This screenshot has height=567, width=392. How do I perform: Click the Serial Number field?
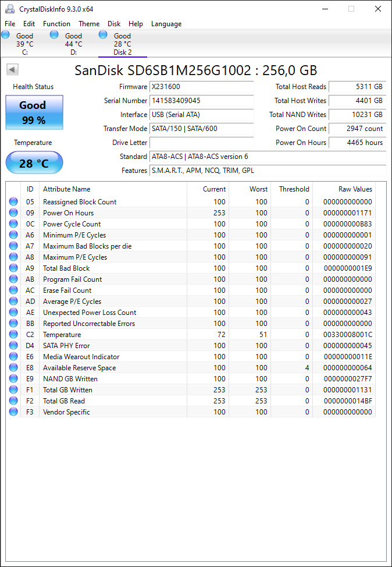click(202, 101)
